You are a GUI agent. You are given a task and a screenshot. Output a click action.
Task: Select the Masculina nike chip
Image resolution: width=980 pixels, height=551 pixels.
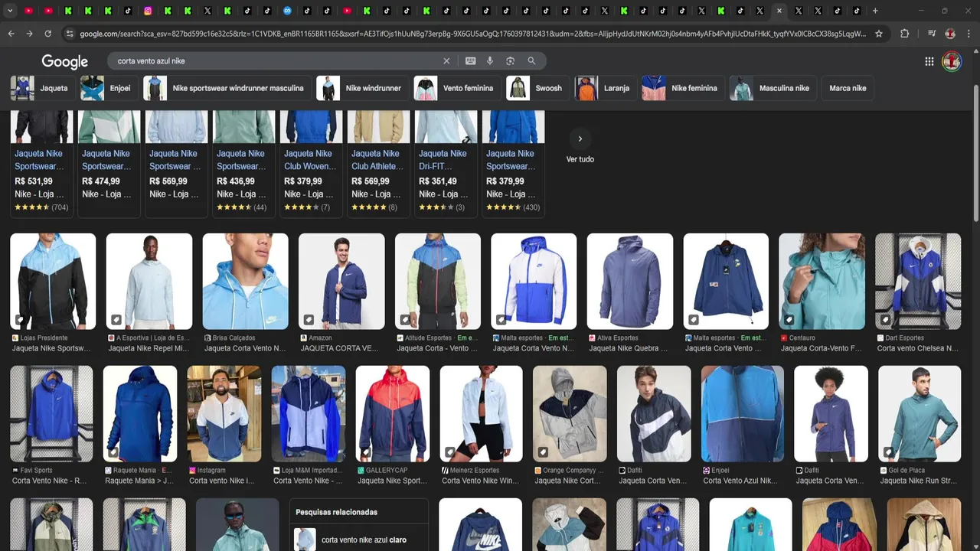773,88
